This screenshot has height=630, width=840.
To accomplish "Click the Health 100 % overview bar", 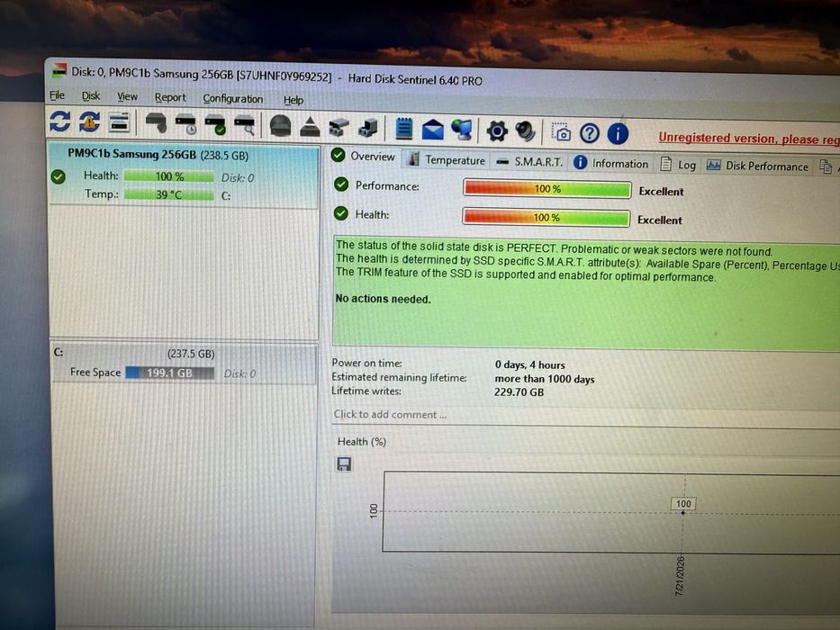I will pos(546,217).
